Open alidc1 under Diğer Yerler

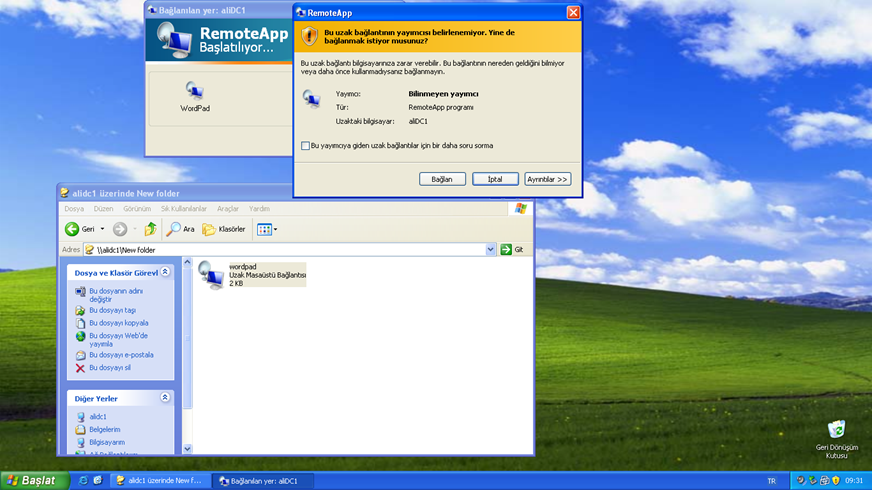[x=98, y=417]
